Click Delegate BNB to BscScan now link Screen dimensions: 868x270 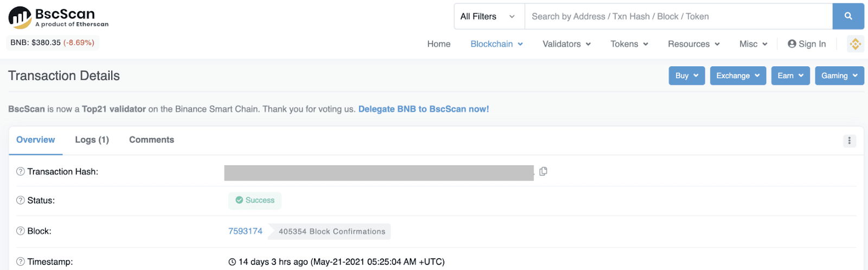coord(423,109)
